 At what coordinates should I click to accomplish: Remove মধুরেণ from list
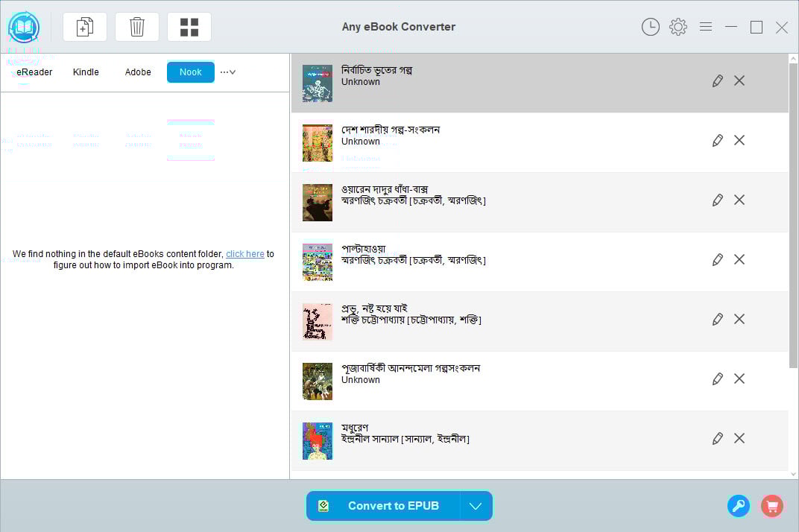click(739, 438)
